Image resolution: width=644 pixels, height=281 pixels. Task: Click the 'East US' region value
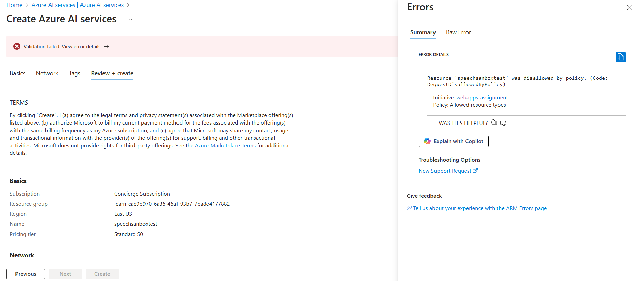pyautogui.click(x=123, y=214)
